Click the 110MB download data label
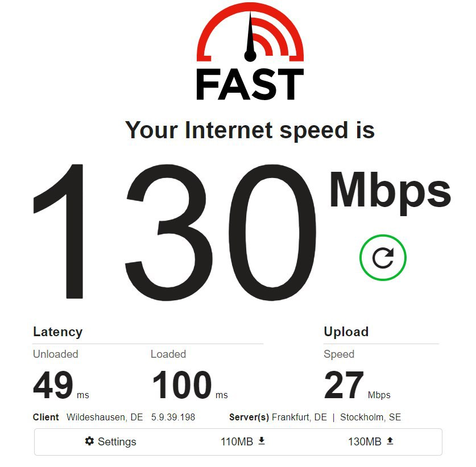 [x=237, y=441]
